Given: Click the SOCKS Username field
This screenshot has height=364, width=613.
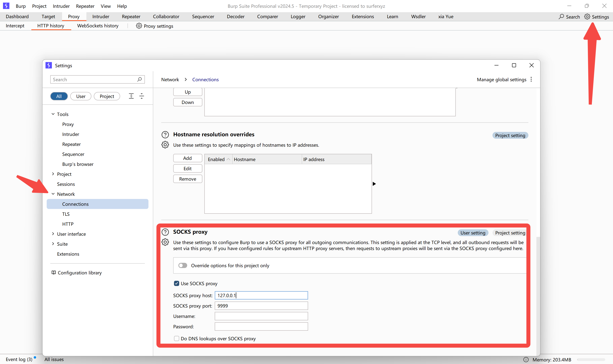Looking at the screenshot, I should click(261, 316).
